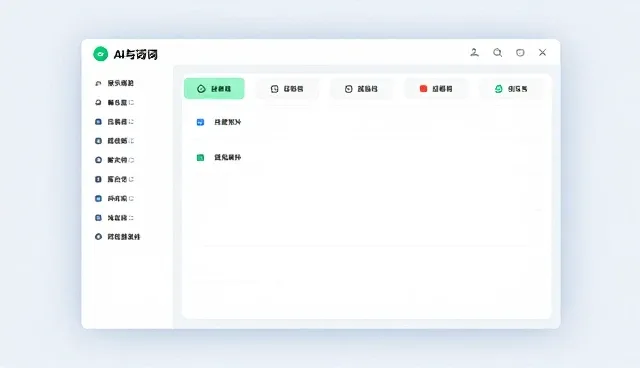
Task: Select the eighth sidebar menu item
Action: (x=115, y=218)
